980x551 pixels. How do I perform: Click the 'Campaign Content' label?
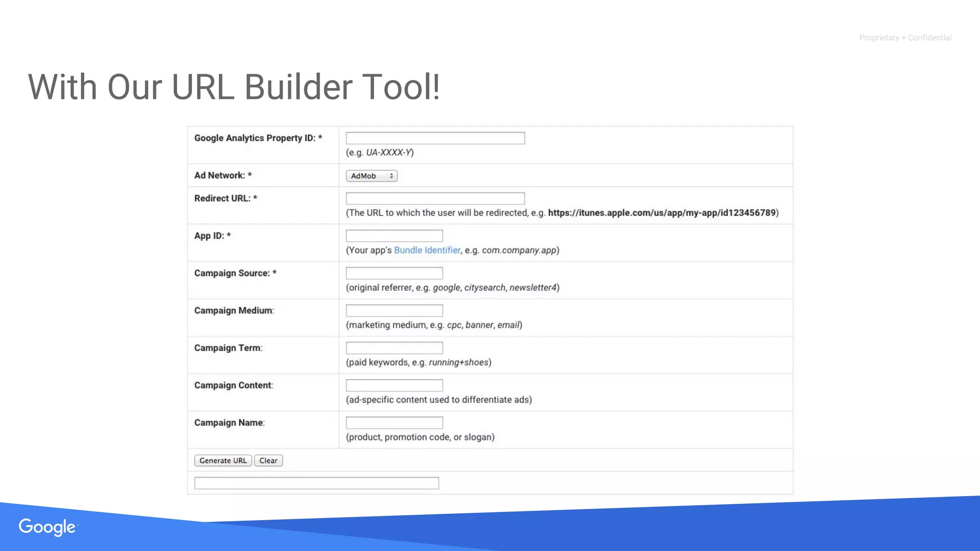tap(233, 385)
